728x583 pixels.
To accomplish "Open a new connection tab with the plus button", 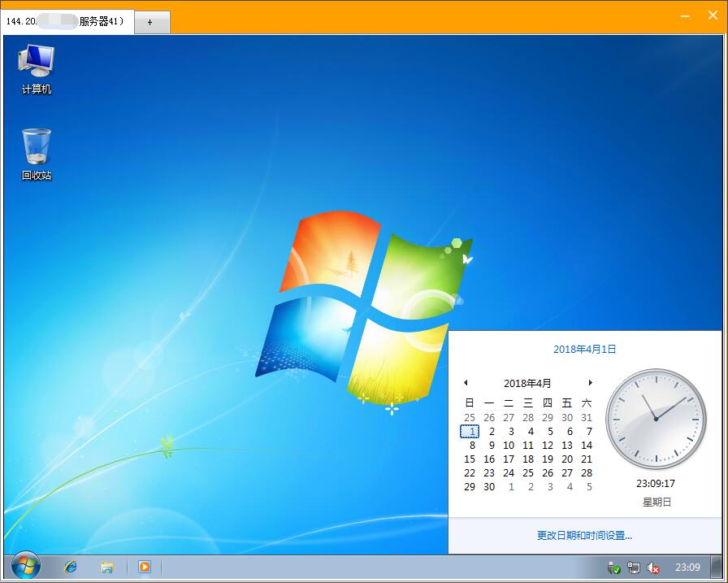I will tap(151, 22).
